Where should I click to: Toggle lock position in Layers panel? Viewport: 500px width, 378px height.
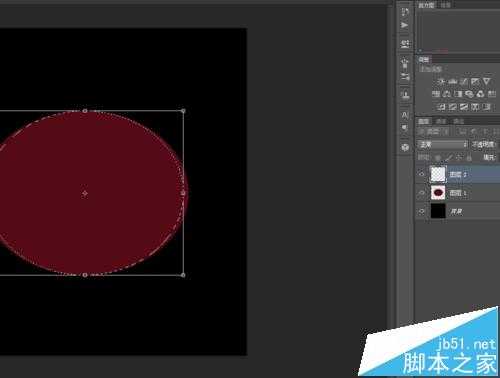click(459, 157)
